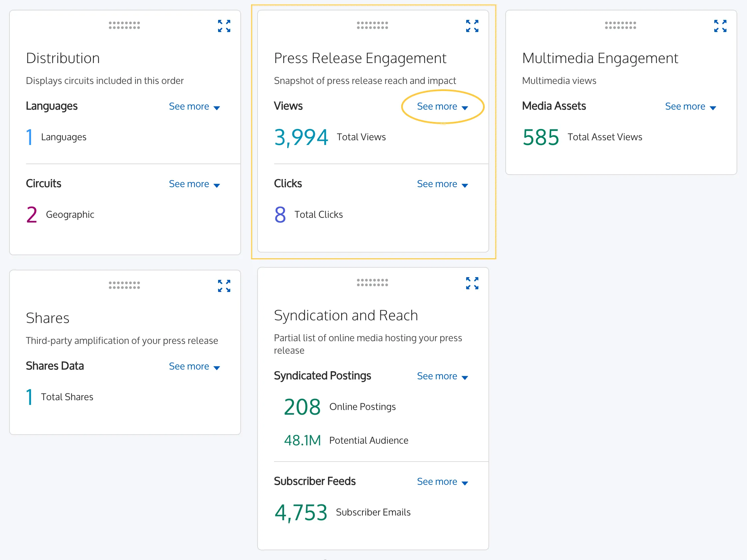This screenshot has width=747, height=560.
Task: Grab the Distribution card drag handle
Action: click(x=124, y=25)
